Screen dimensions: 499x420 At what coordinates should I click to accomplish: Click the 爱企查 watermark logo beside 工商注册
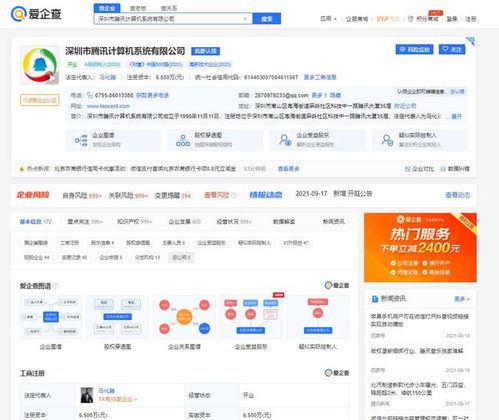(x=337, y=373)
